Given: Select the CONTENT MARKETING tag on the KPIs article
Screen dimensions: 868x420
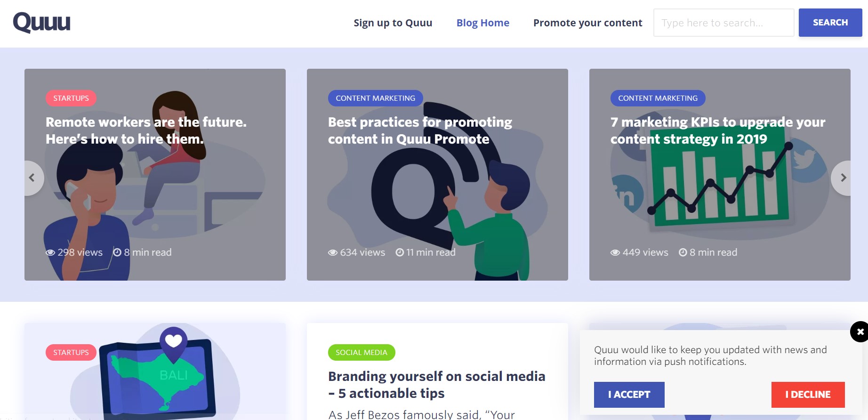Looking at the screenshot, I should (658, 98).
